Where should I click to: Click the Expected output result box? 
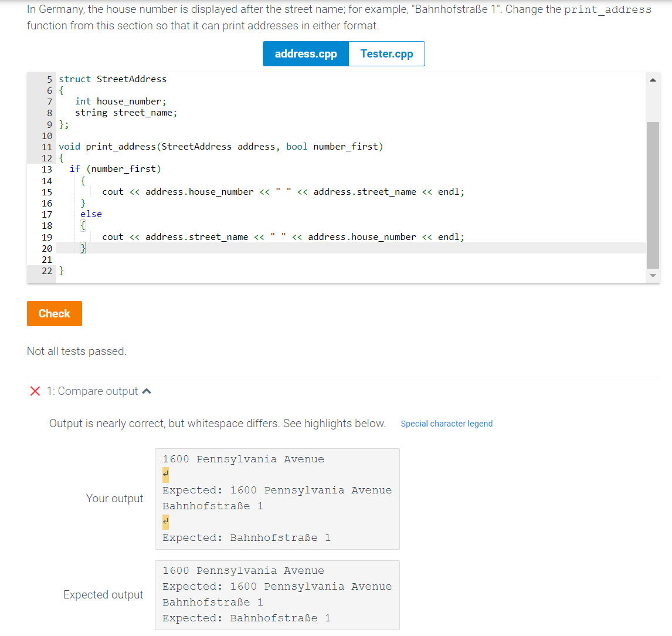pyautogui.click(x=277, y=594)
